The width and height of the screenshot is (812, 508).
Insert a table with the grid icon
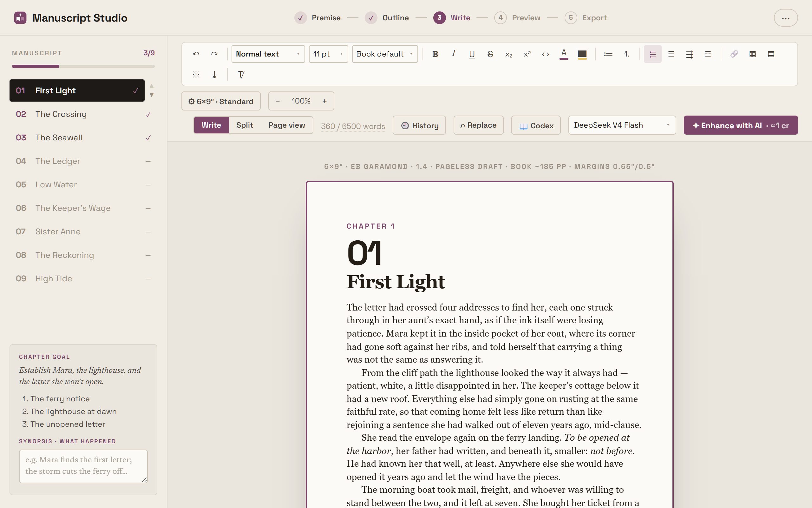pos(753,54)
